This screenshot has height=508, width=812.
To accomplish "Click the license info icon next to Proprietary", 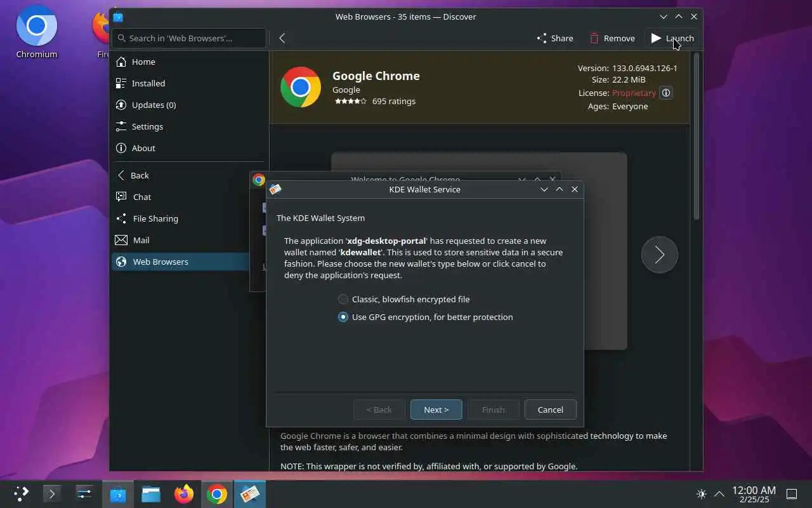I will click(x=666, y=93).
